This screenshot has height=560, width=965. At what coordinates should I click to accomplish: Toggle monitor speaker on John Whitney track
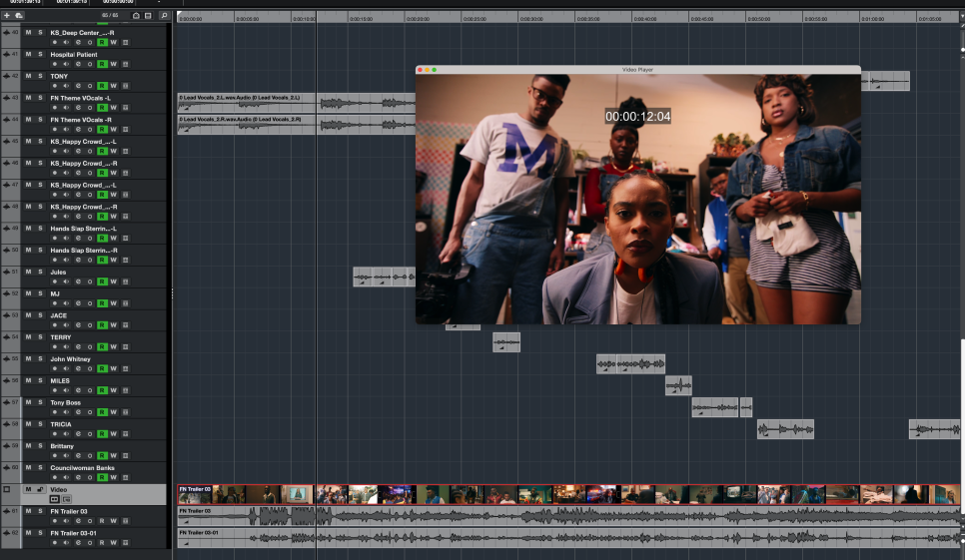(x=66, y=368)
